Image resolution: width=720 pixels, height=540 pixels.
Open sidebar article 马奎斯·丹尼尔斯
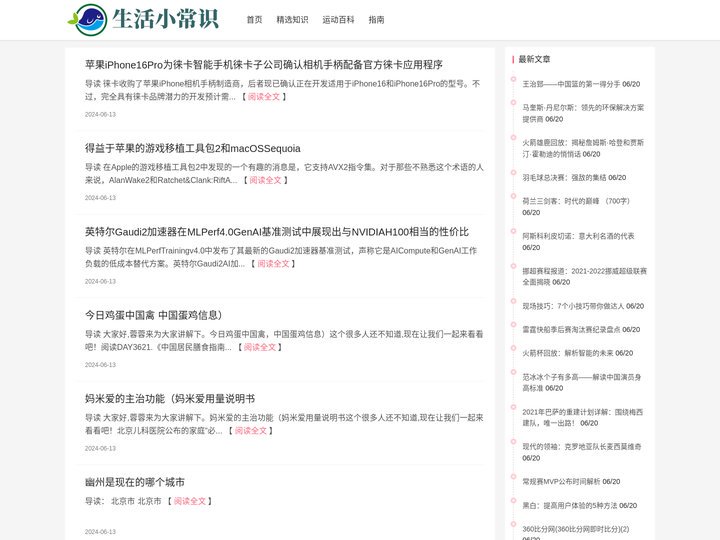pos(583,113)
